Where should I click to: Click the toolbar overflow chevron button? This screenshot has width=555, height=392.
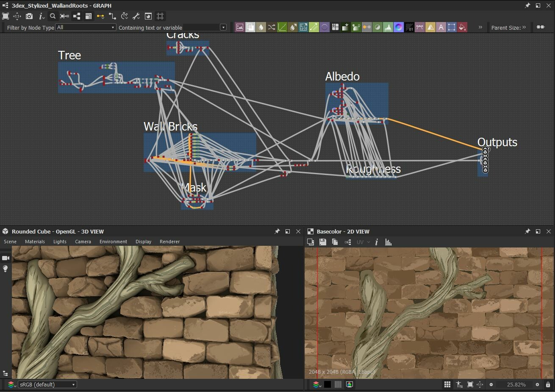coord(480,28)
